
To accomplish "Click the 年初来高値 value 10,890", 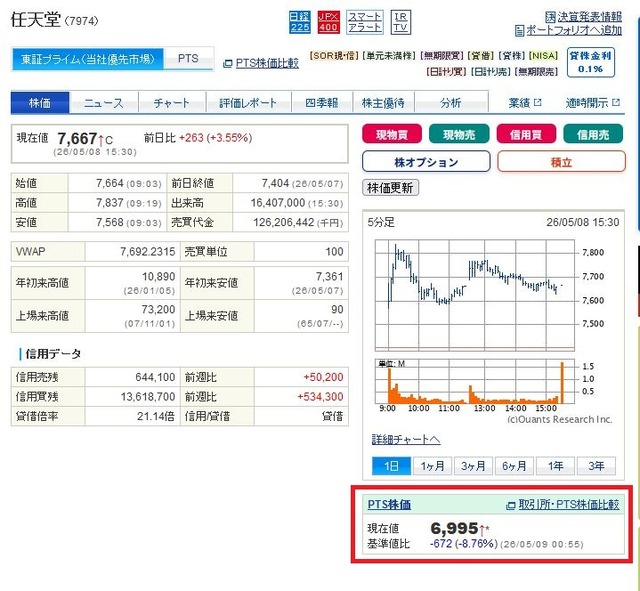I will coord(158,276).
